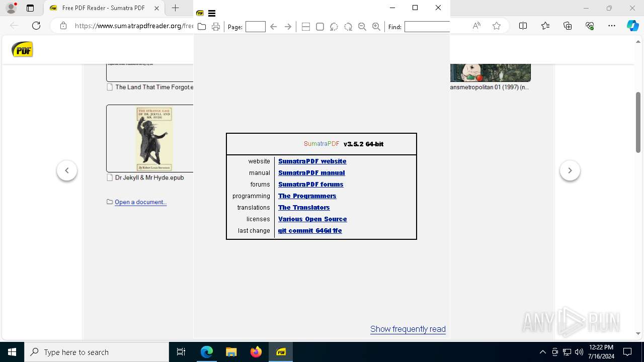This screenshot has height=362, width=644.
Task: Select the Free PDF Reader browser tab
Action: pyautogui.click(x=103, y=8)
